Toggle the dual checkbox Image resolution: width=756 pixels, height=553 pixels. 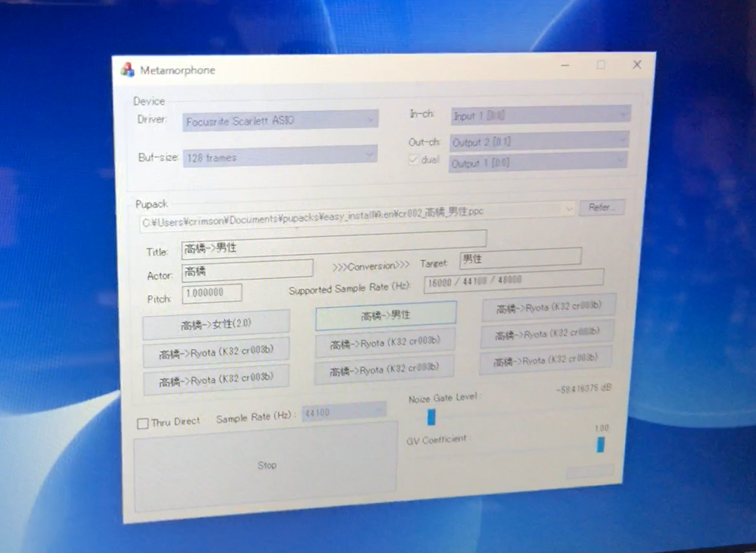413,160
